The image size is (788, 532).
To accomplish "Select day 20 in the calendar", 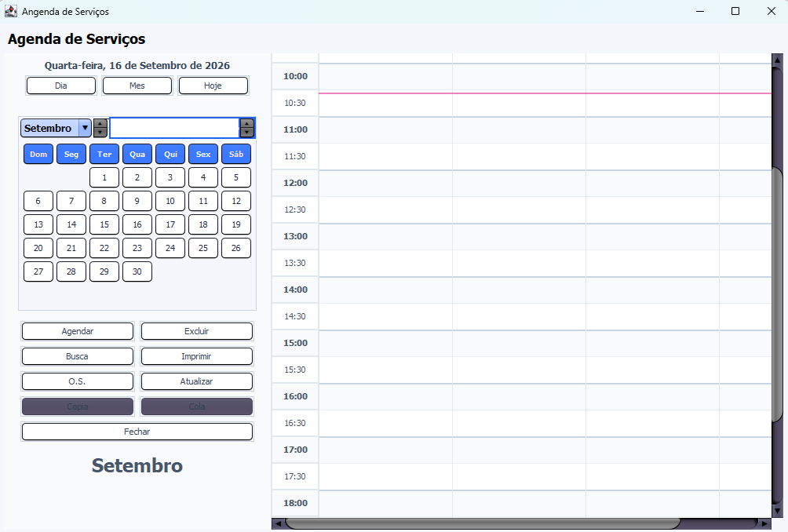I will click(38, 248).
